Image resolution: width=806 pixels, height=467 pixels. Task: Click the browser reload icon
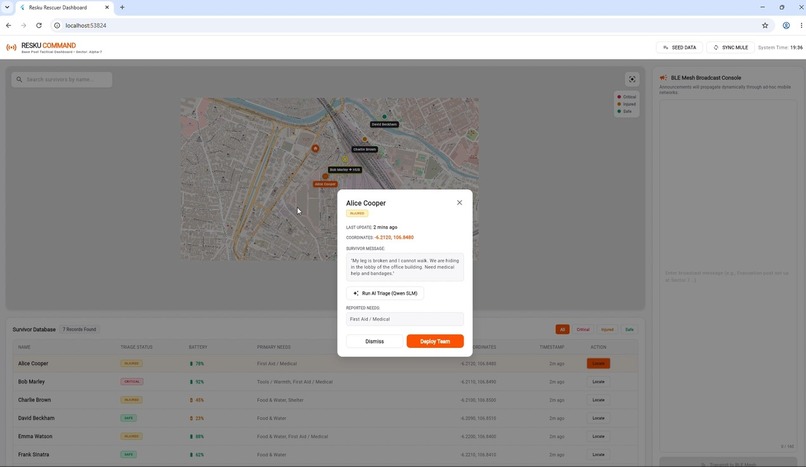[x=39, y=25]
